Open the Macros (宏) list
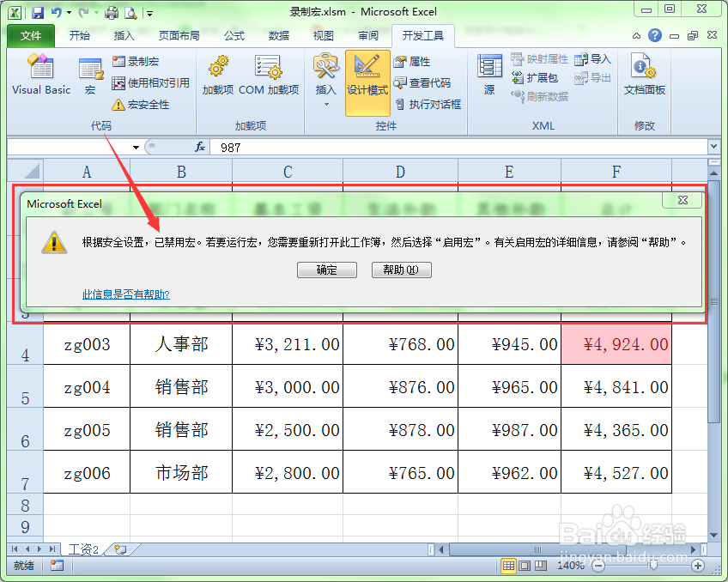The image size is (728, 582). (90, 76)
